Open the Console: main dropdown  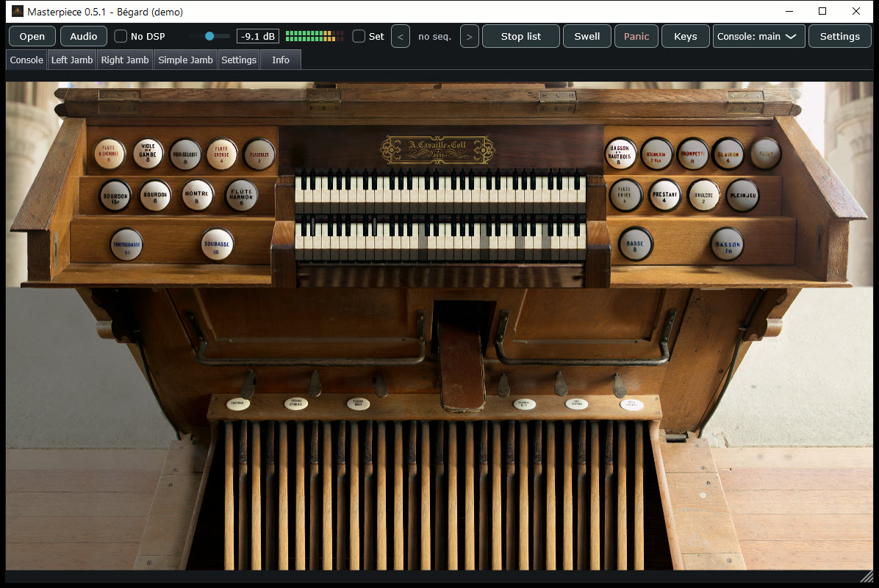pyautogui.click(x=759, y=37)
